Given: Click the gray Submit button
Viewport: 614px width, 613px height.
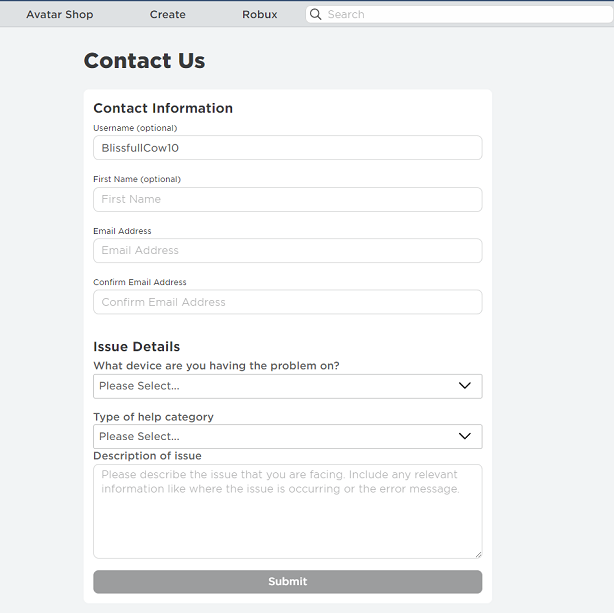Looking at the screenshot, I should [288, 582].
